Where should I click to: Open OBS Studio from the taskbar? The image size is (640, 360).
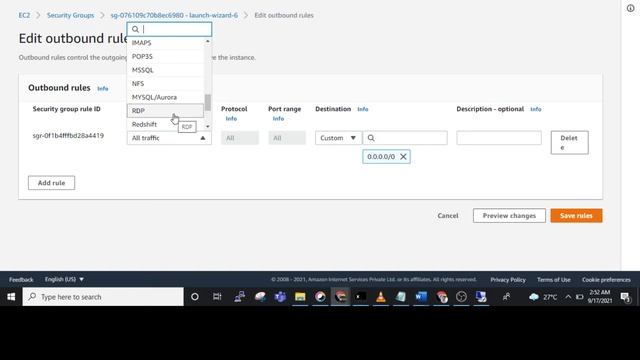tap(461, 297)
